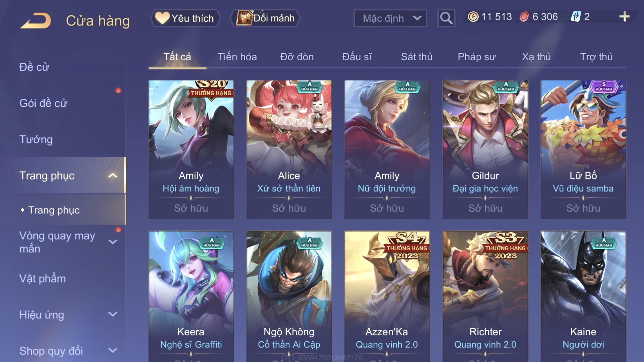
Task: Open Tướng in the sidebar
Action: pos(36,139)
